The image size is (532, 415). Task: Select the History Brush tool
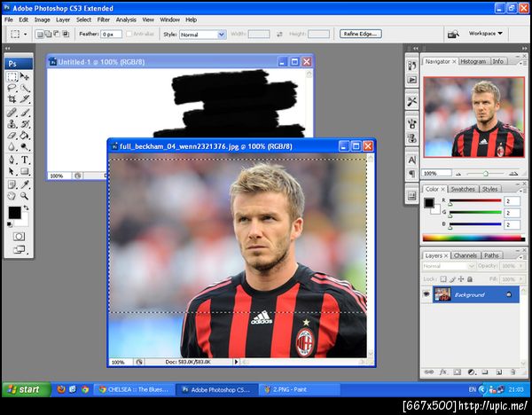pyautogui.click(x=25, y=124)
